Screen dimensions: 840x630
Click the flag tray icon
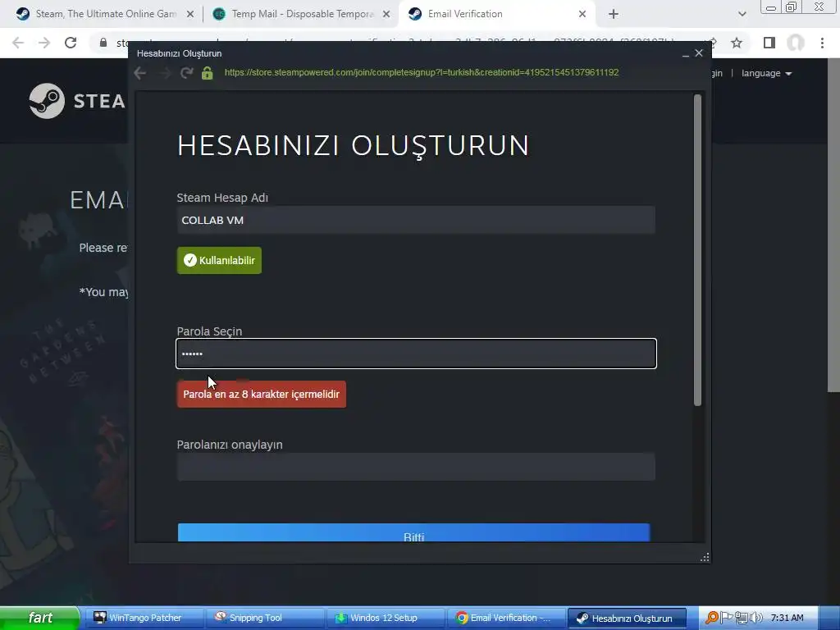[x=727, y=618]
